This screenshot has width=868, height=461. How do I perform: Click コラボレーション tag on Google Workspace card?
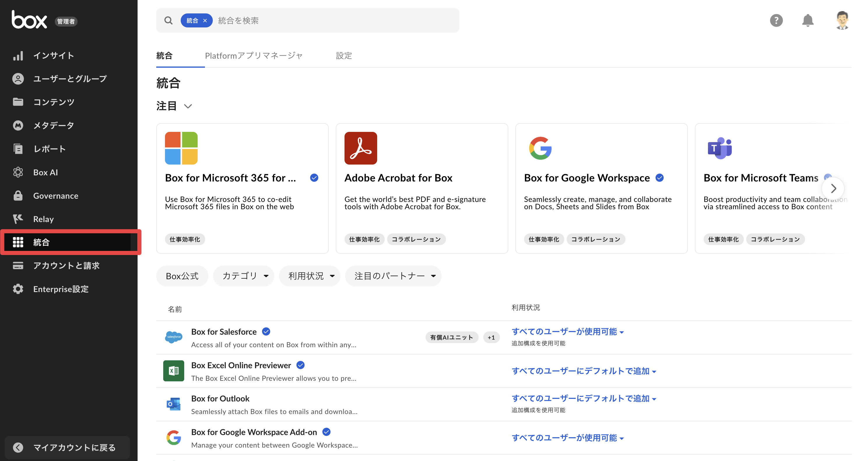pyautogui.click(x=596, y=239)
